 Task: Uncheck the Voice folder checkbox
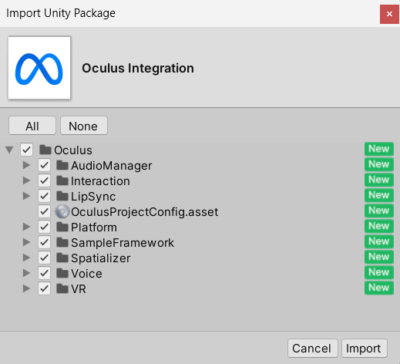44,273
